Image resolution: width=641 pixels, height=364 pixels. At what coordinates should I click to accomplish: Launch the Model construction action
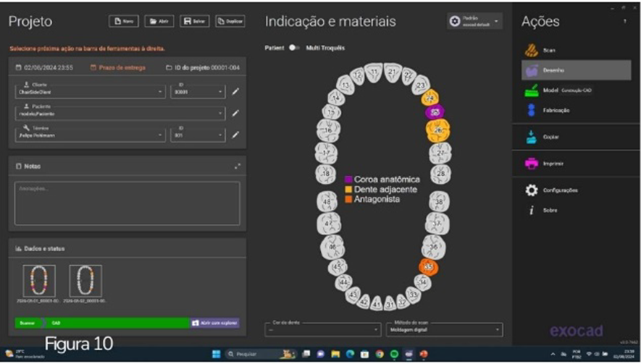coord(532,90)
